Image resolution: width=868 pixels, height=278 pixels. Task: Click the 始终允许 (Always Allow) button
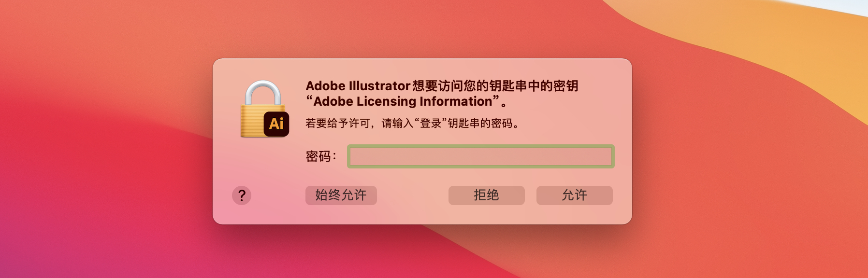tap(341, 195)
